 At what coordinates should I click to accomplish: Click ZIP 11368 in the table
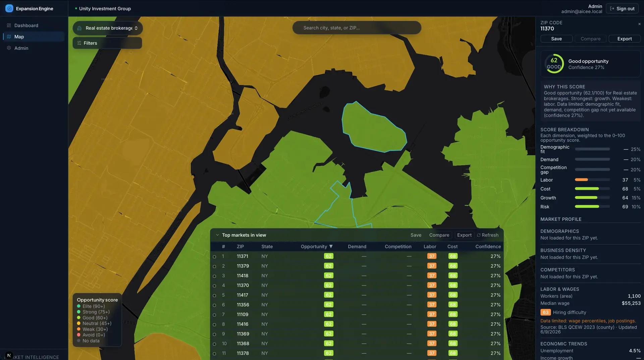coord(243,344)
